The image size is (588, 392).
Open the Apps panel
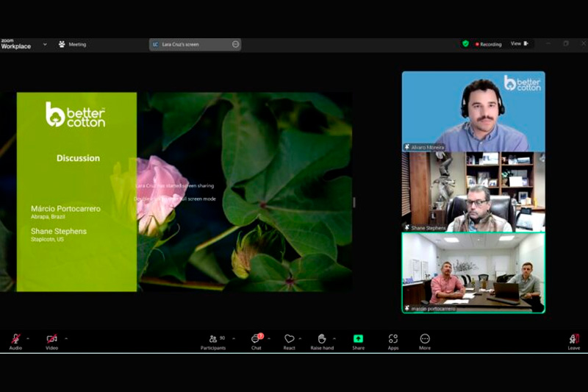(393, 342)
